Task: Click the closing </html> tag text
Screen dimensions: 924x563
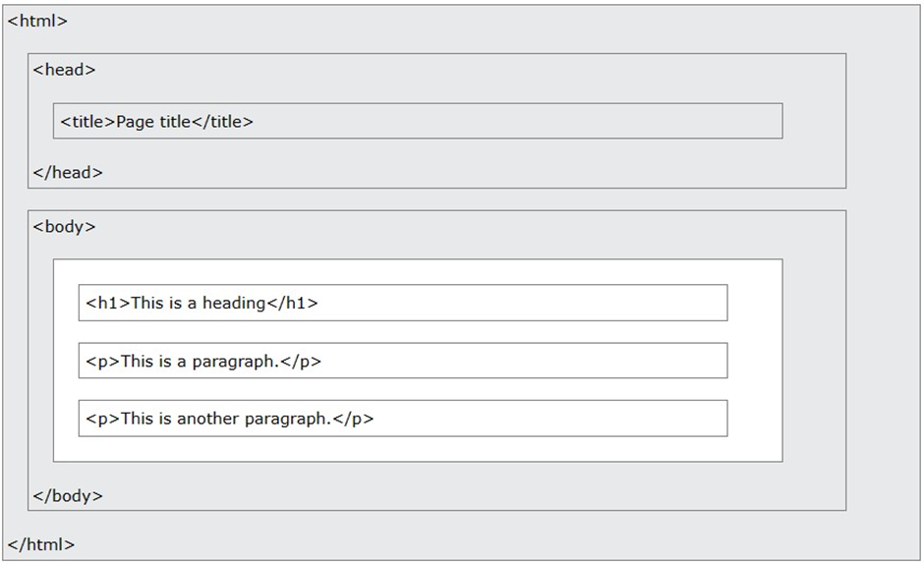Action: click(41, 544)
